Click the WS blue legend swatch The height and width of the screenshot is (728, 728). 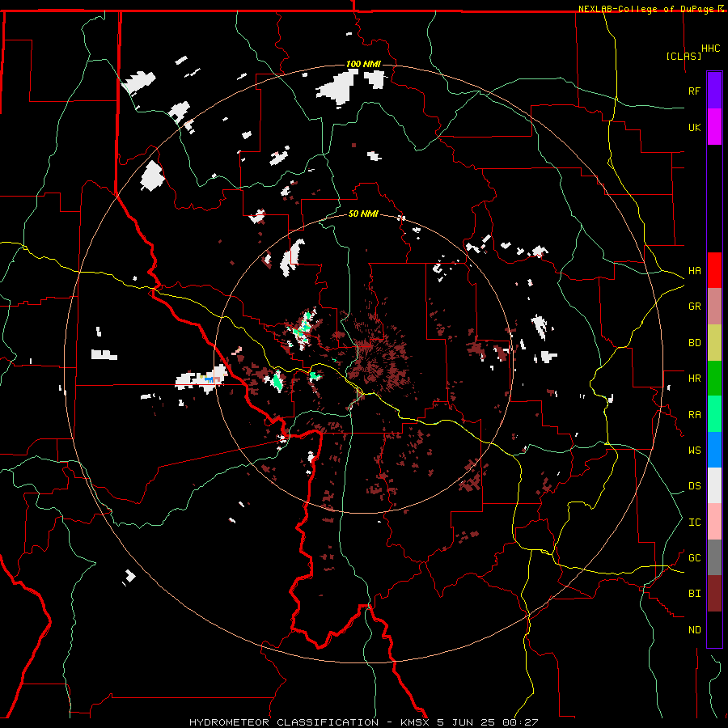[714, 450]
